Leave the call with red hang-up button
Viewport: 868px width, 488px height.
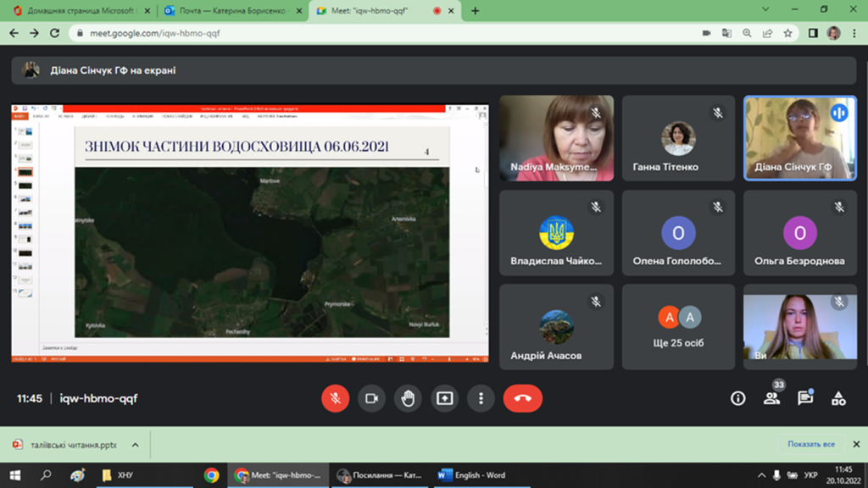(x=522, y=398)
